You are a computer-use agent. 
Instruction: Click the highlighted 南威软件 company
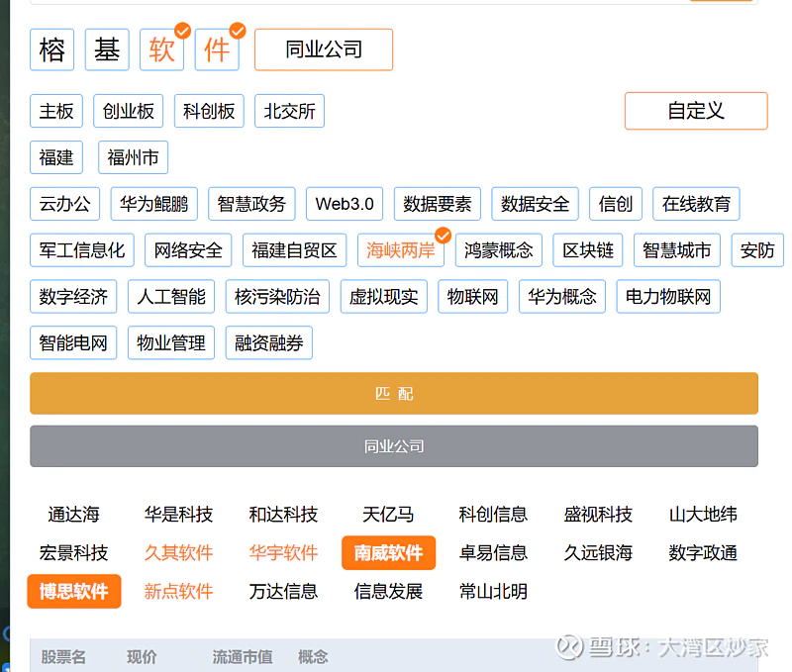coord(388,553)
